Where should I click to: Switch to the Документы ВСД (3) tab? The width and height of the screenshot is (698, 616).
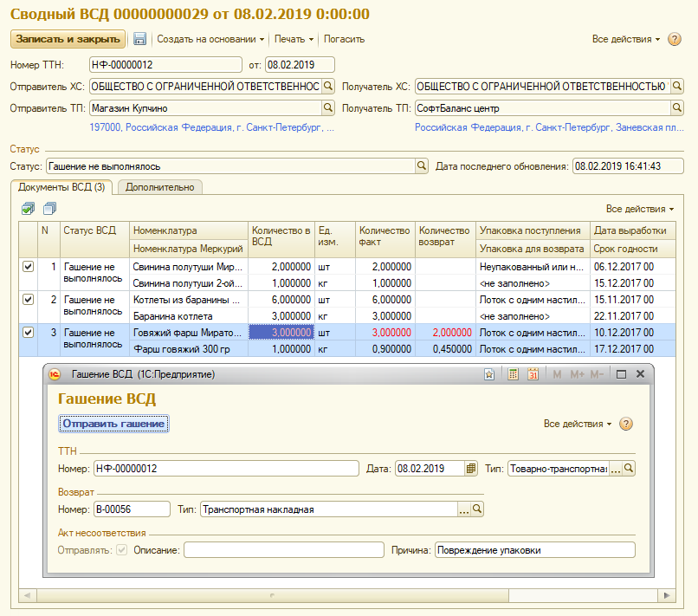(61, 187)
